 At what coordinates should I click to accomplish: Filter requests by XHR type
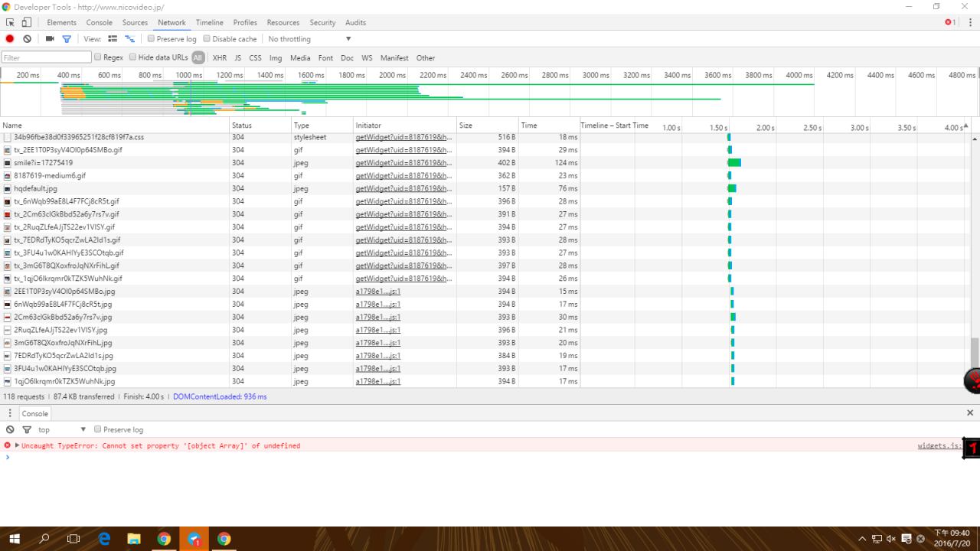click(219, 58)
